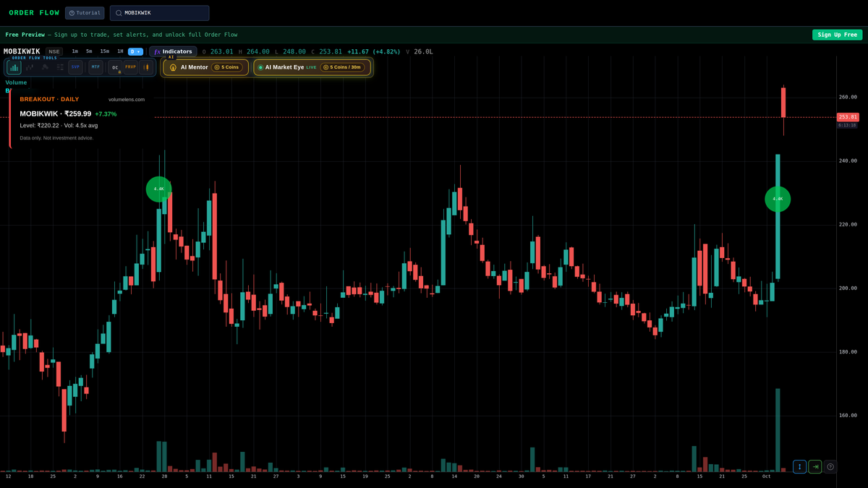Click the BREAKOUT · DAILY heading

(49, 99)
